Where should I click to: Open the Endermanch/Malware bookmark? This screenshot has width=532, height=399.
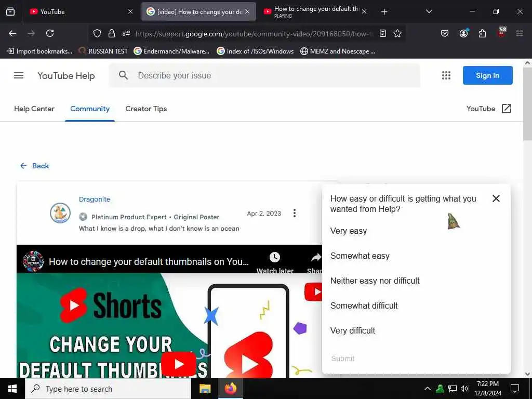(171, 51)
